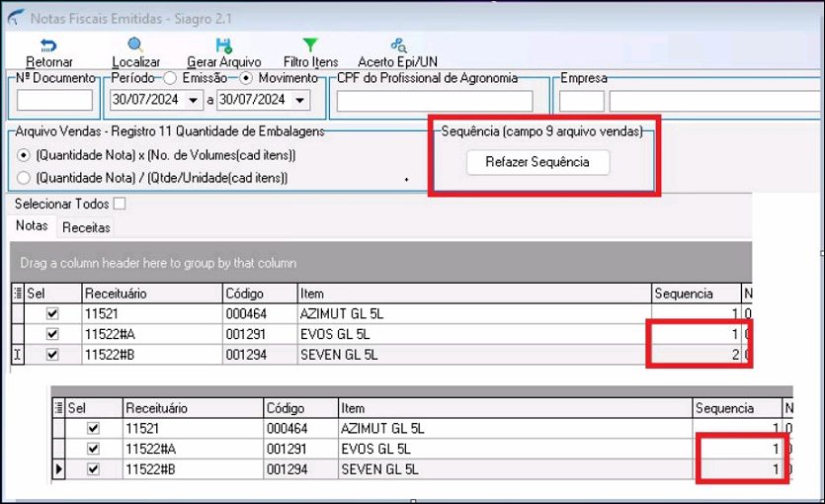Screen dimensions: 825x504
Task: Click the Siagro logo in title bar
Action: (x=15, y=18)
